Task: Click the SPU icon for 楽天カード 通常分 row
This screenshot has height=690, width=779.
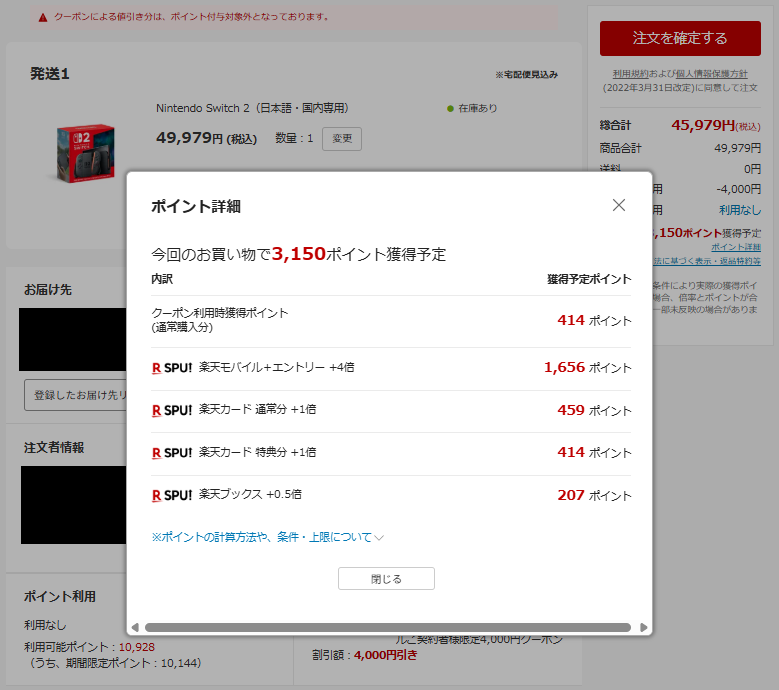Action: point(172,410)
